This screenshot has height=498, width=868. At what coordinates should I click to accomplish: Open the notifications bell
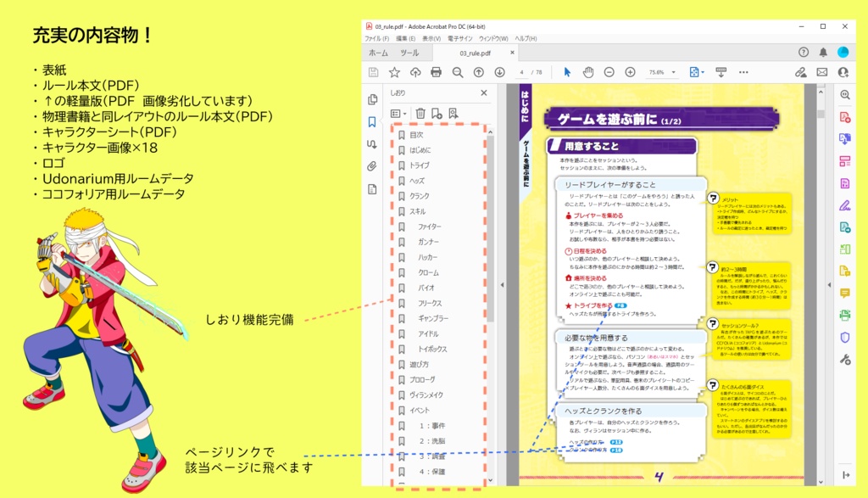pyautogui.click(x=823, y=52)
